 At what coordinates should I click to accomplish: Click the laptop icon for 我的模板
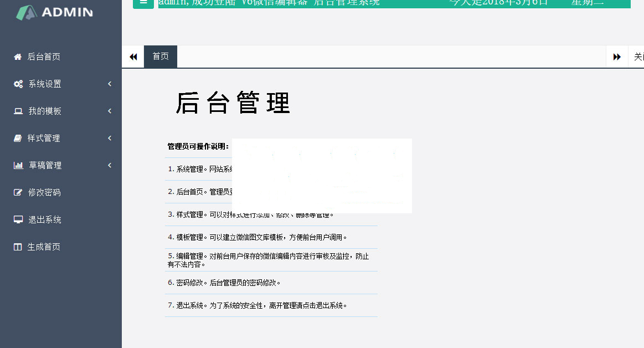(x=18, y=111)
